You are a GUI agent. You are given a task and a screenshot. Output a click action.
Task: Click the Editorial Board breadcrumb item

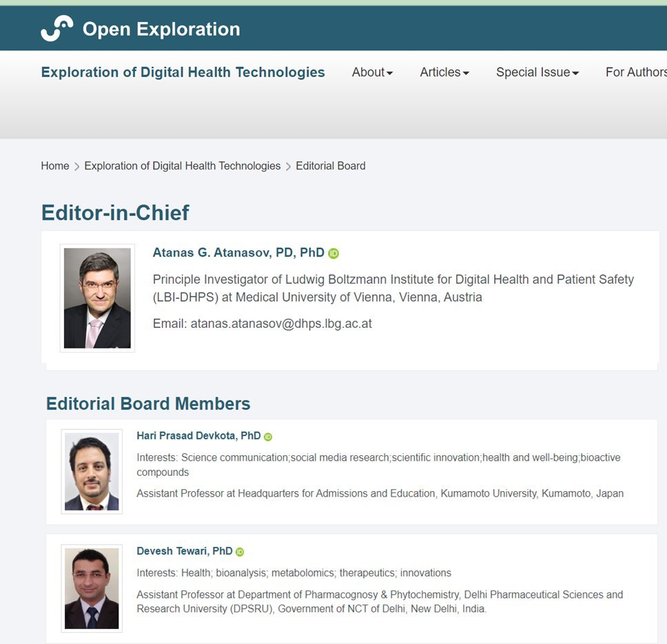click(331, 166)
